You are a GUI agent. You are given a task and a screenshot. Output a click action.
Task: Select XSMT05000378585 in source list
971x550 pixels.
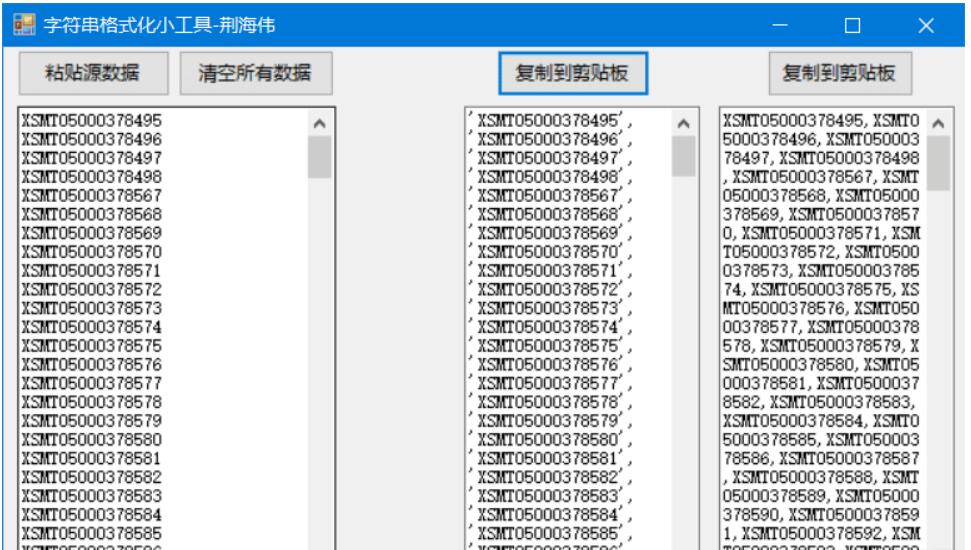tap(92, 533)
